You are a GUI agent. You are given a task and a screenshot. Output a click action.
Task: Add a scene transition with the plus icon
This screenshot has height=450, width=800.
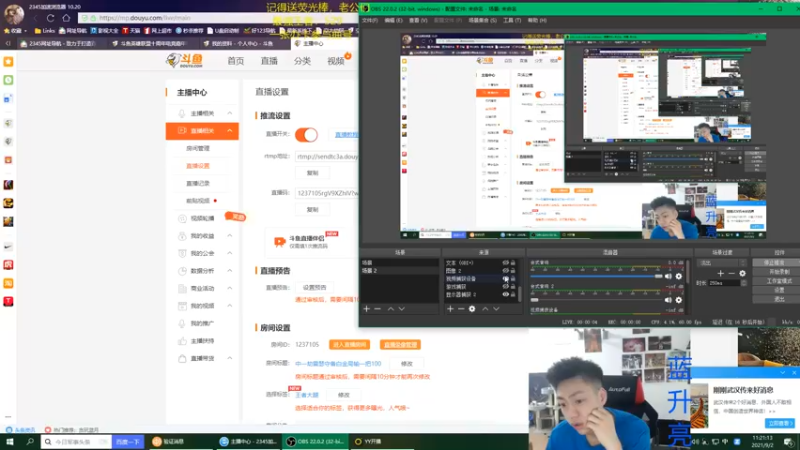720,273
